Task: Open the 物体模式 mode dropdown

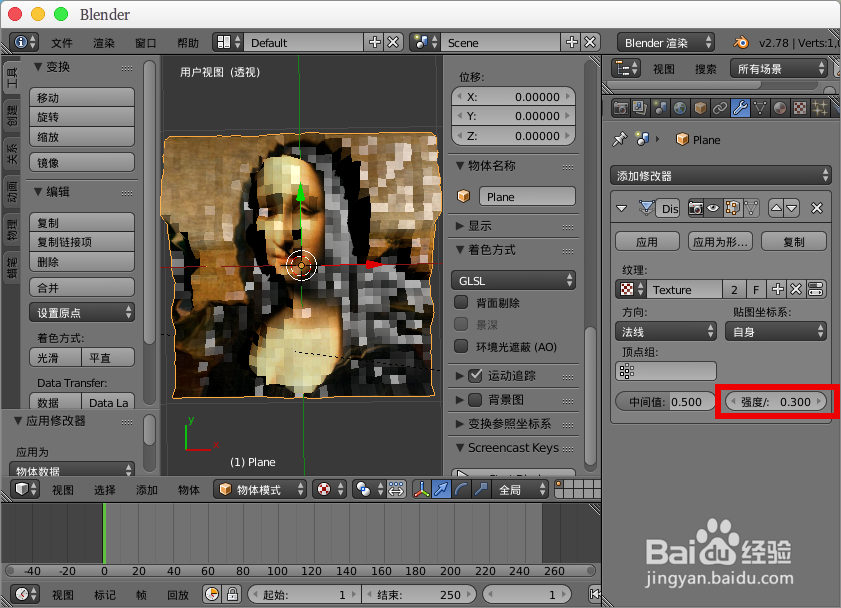Action: pyautogui.click(x=260, y=489)
